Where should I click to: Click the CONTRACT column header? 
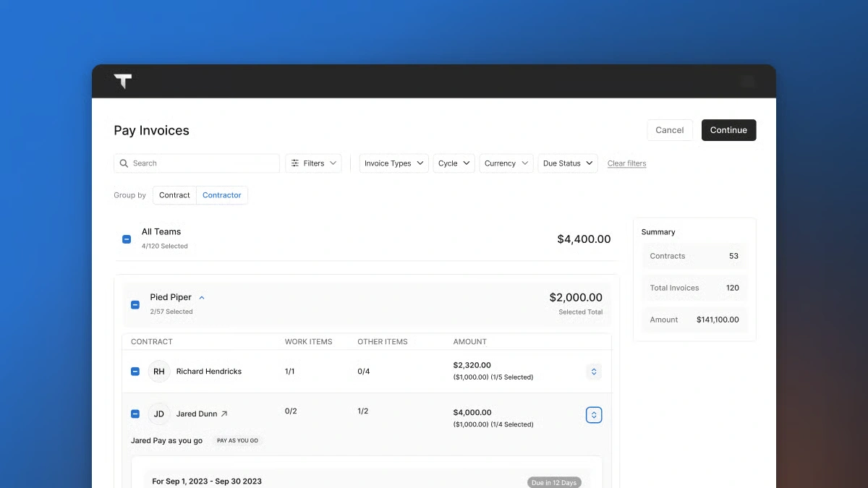click(152, 342)
